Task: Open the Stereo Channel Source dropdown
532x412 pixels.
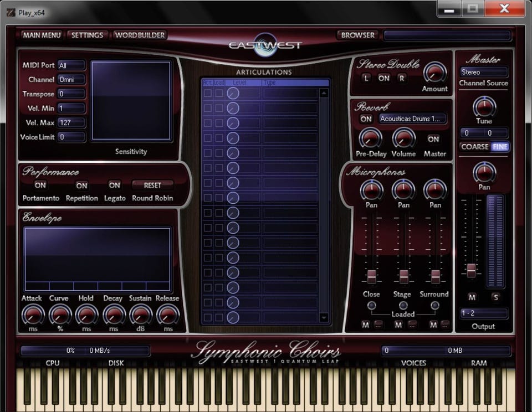Action: pos(484,72)
